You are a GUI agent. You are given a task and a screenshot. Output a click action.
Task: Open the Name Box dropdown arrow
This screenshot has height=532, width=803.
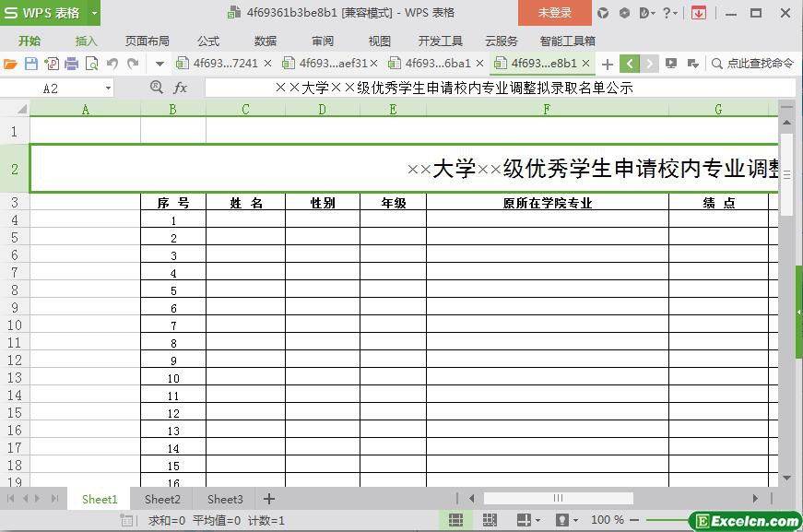[108, 89]
